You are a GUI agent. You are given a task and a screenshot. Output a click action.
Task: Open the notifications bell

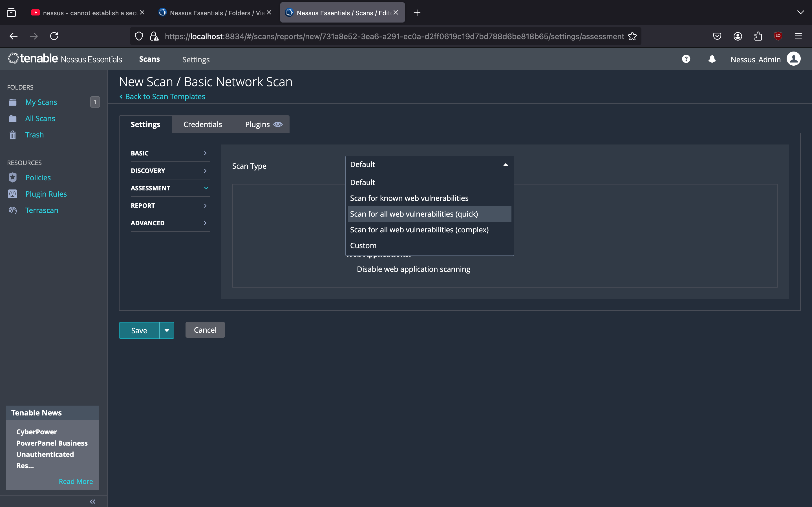[x=712, y=59]
